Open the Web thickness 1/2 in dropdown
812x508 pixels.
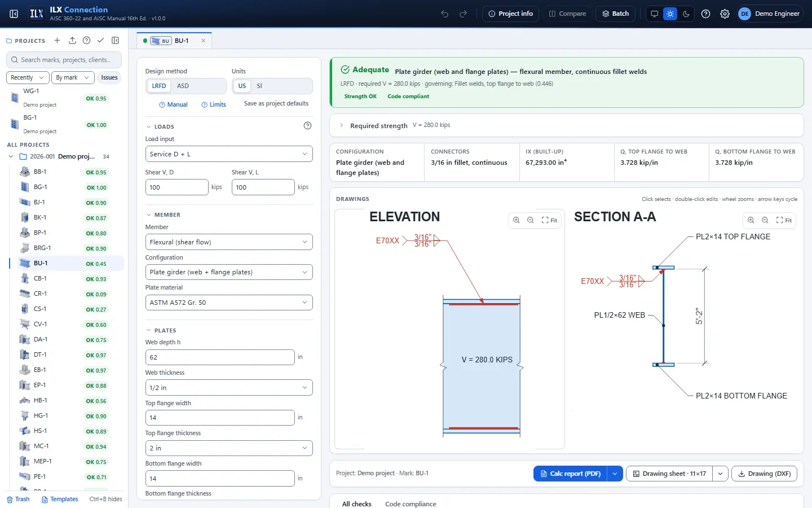click(229, 388)
